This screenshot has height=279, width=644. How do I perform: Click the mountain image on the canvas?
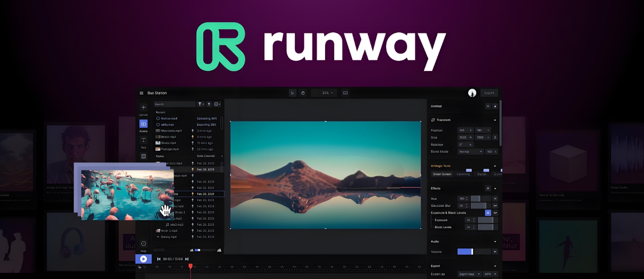tap(325, 175)
